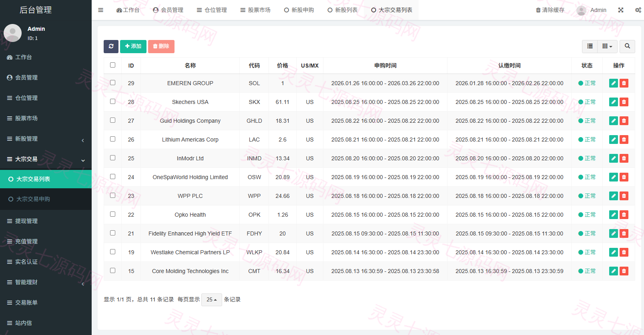Image resolution: width=644 pixels, height=335 pixels.
Task: Open the 工作台 tab in top bar
Action: 128,10
